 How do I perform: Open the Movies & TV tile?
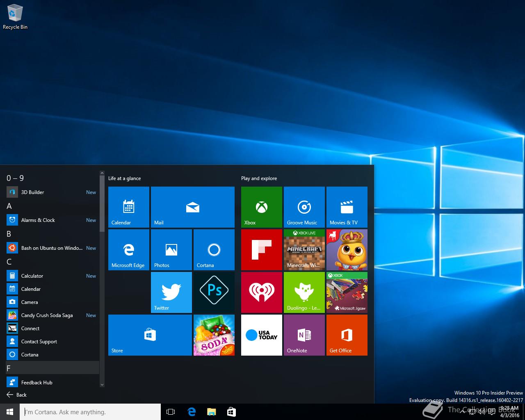coord(347,207)
